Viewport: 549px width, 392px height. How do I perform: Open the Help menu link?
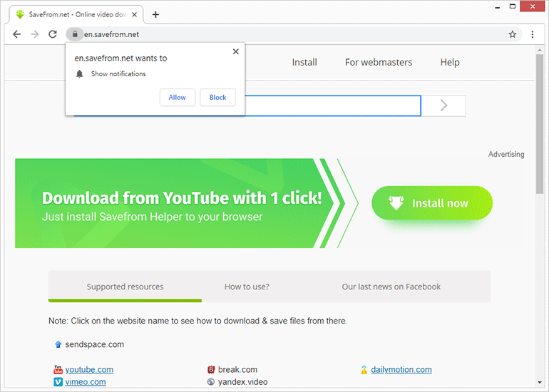[450, 62]
